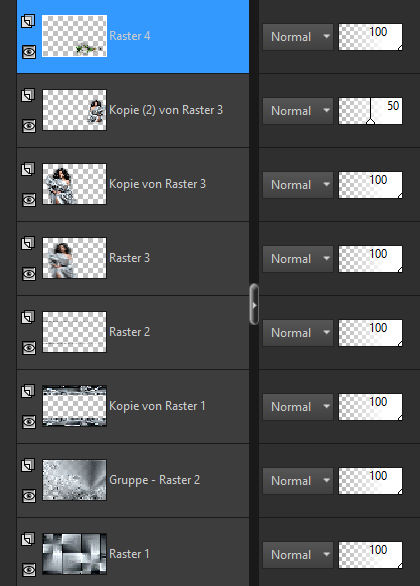
Task: Click the raster layer type icon of Raster 4
Action: tap(28, 21)
